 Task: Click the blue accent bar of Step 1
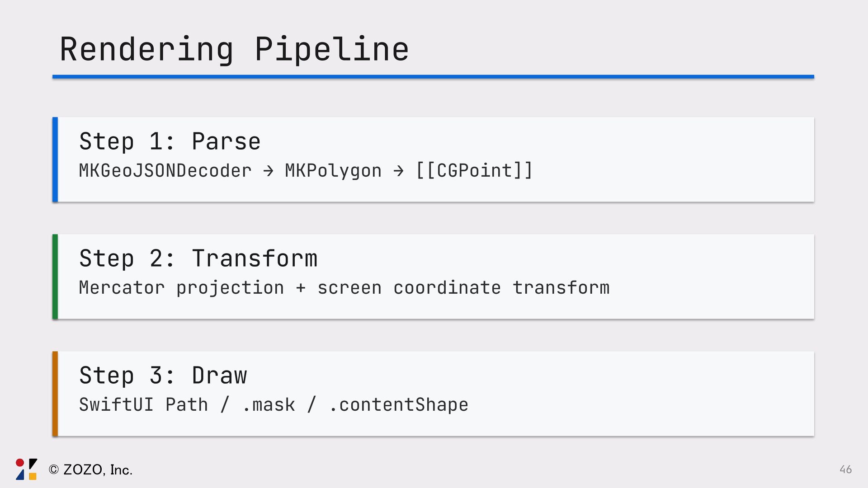coord(55,160)
